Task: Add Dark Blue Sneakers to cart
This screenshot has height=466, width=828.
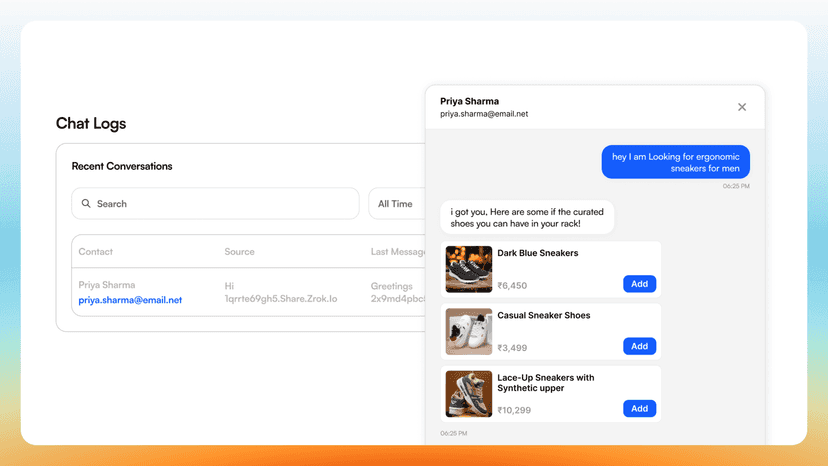Action: (639, 284)
